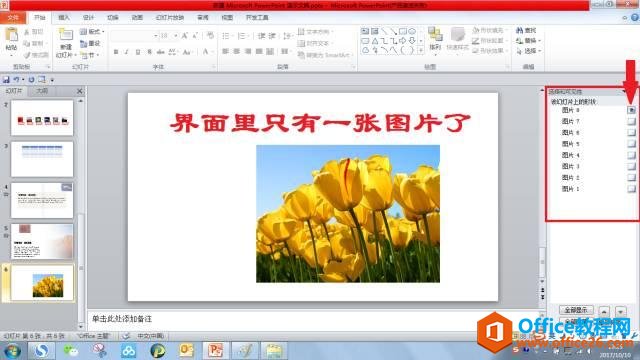The width and height of the screenshot is (640, 360).
Task: Show 图片 2 using its visibility box
Action: pyautogui.click(x=631, y=178)
